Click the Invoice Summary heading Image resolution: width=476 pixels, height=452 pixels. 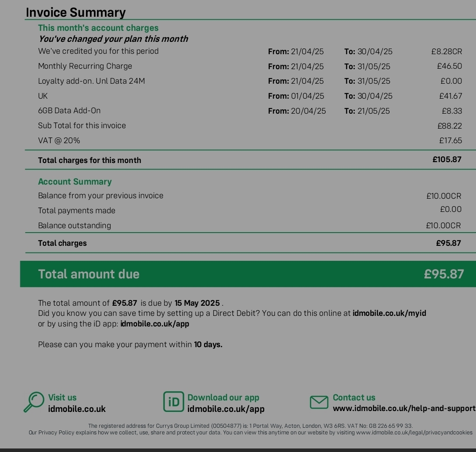[76, 12]
